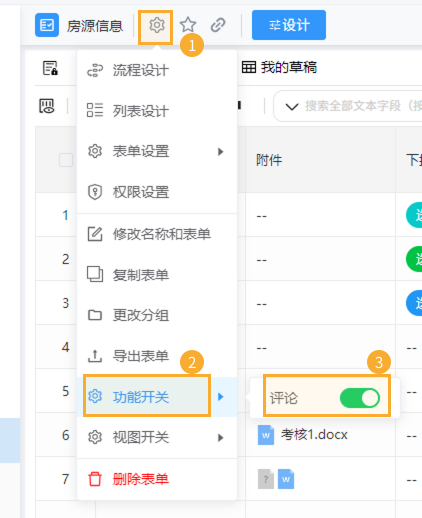Click the red trash icon of 删除表单
The height and width of the screenshot is (518, 422).
click(x=95, y=479)
